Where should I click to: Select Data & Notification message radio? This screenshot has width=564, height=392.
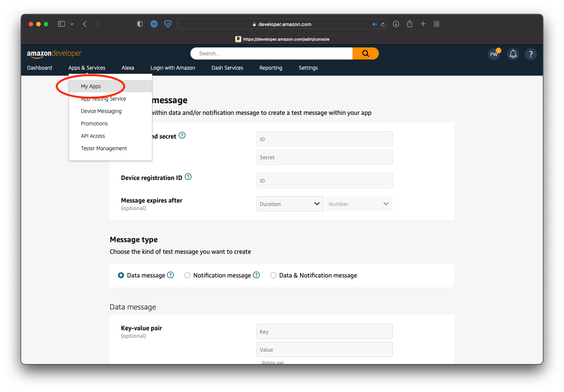coord(273,275)
